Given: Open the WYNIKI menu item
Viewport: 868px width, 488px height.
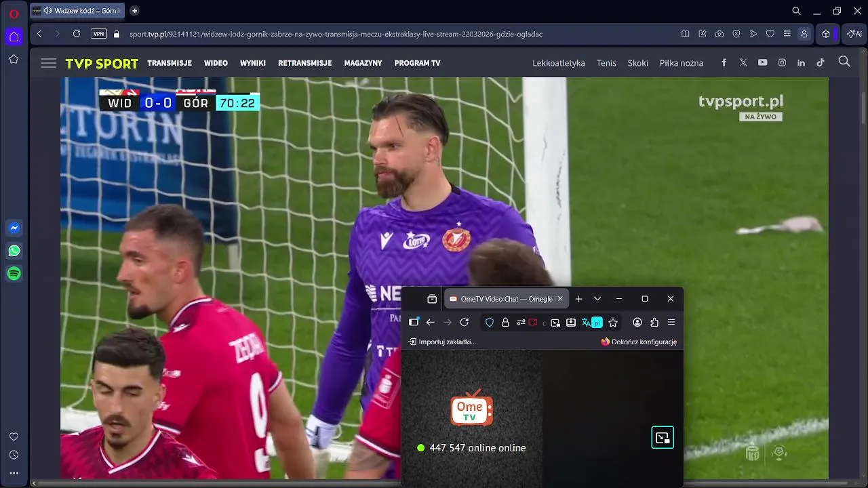Looking at the screenshot, I should coord(253,63).
